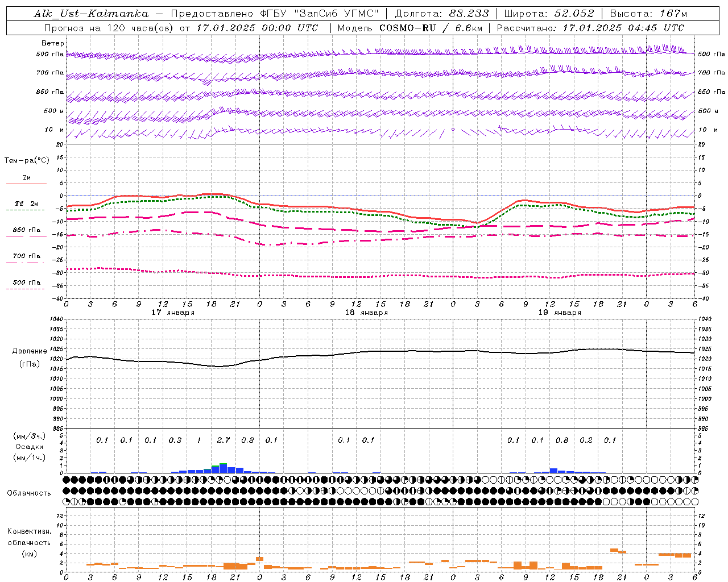
Task: Select the model text COSMO-RU / 6.6км
Action: tap(431, 28)
